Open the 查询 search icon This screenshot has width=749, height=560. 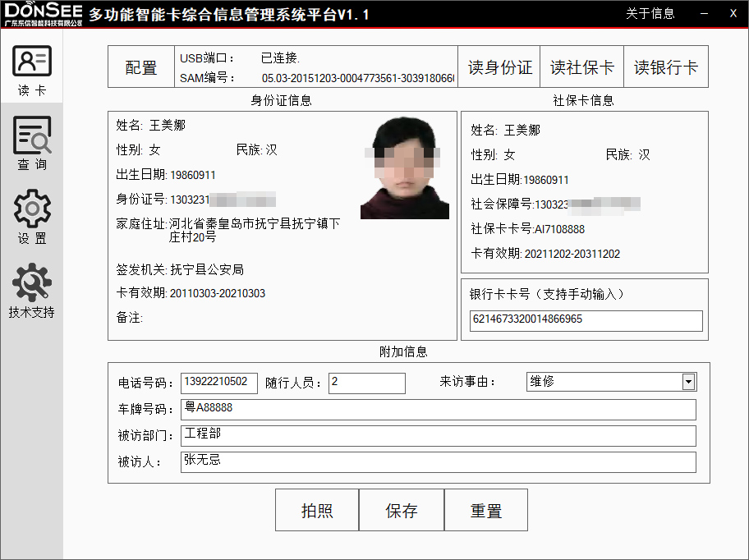click(x=32, y=136)
